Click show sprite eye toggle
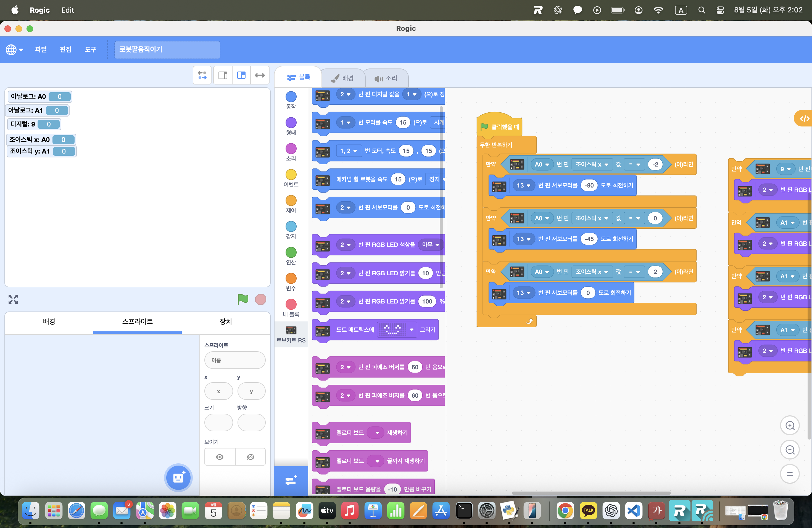 (x=219, y=457)
